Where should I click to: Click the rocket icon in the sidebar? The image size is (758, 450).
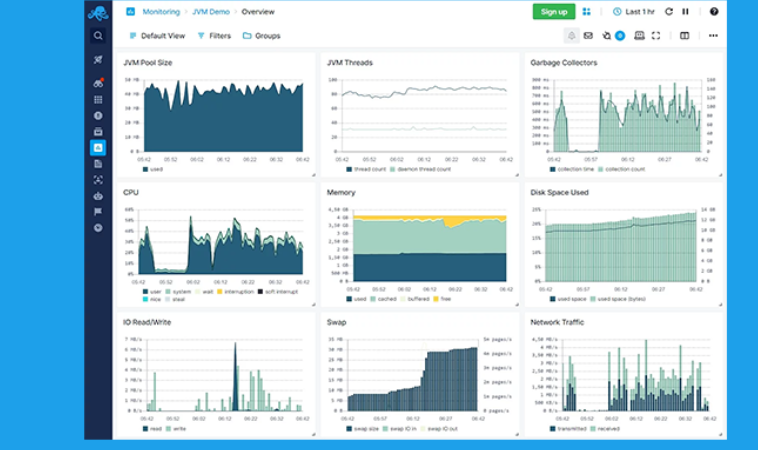coord(97,60)
